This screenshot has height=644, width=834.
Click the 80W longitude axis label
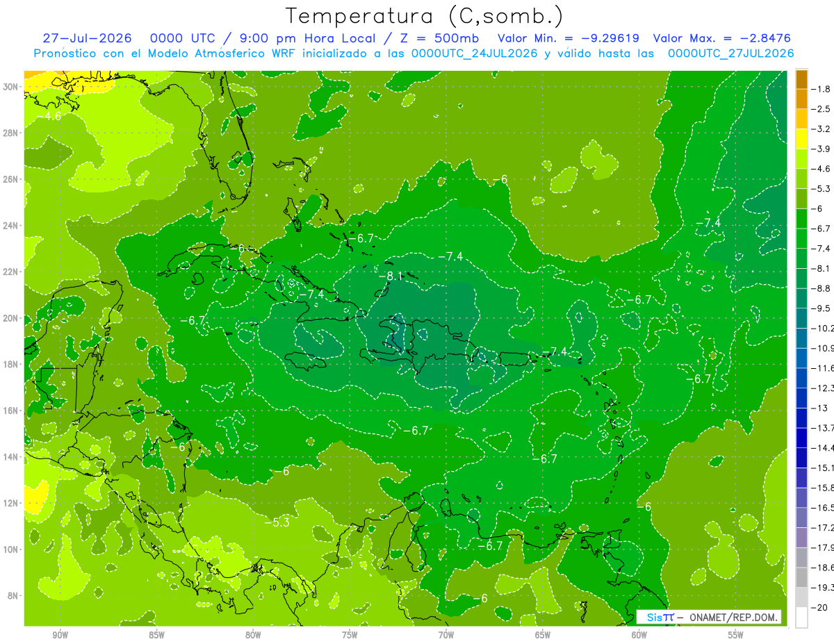[x=253, y=635]
